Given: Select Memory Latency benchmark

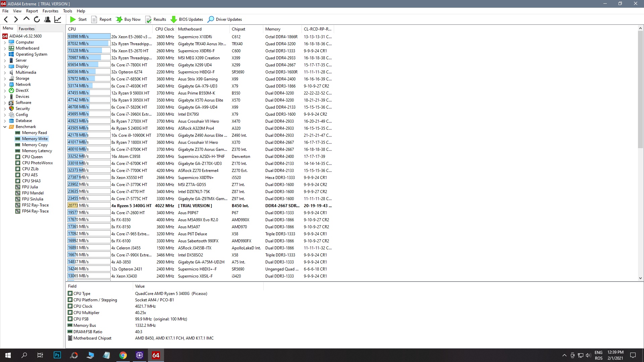Looking at the screenshot, I should 37,151.
